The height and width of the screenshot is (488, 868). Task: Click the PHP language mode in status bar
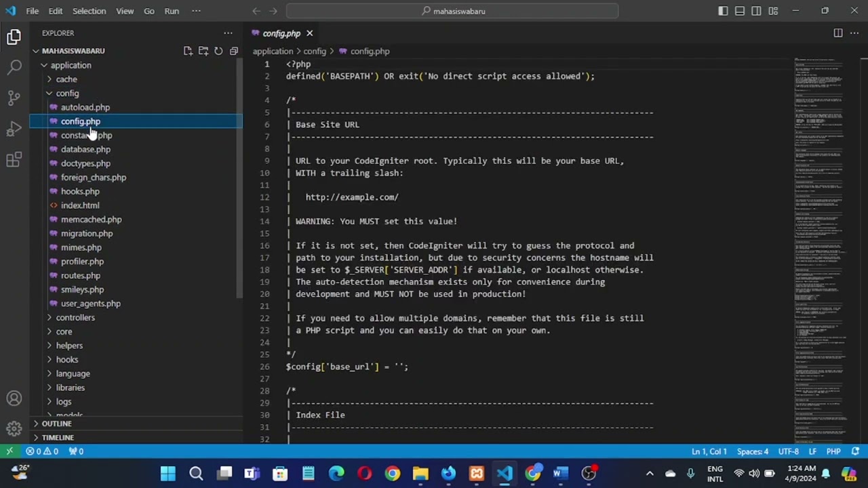(833, 451)
